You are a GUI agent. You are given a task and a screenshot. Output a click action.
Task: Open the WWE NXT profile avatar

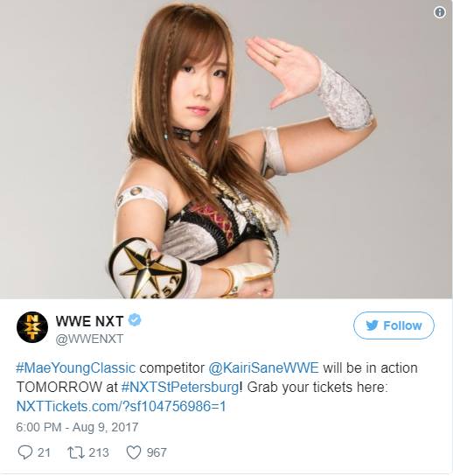(x=31, y=327)
